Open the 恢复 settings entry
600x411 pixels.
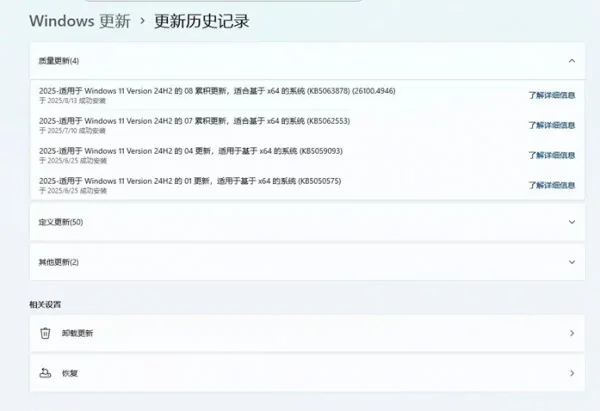70,373
